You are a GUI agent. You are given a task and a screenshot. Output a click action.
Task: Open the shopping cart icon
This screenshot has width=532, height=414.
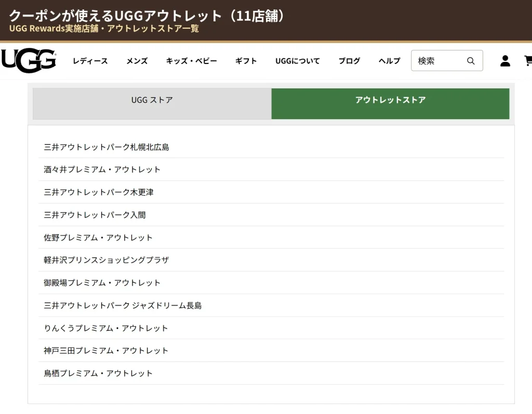click(x=528, y=61)
